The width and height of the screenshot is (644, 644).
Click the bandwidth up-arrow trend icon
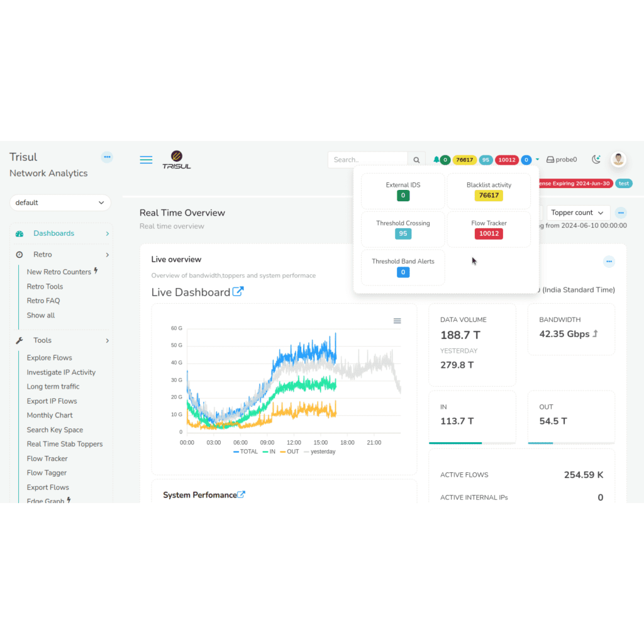[595, 334]
